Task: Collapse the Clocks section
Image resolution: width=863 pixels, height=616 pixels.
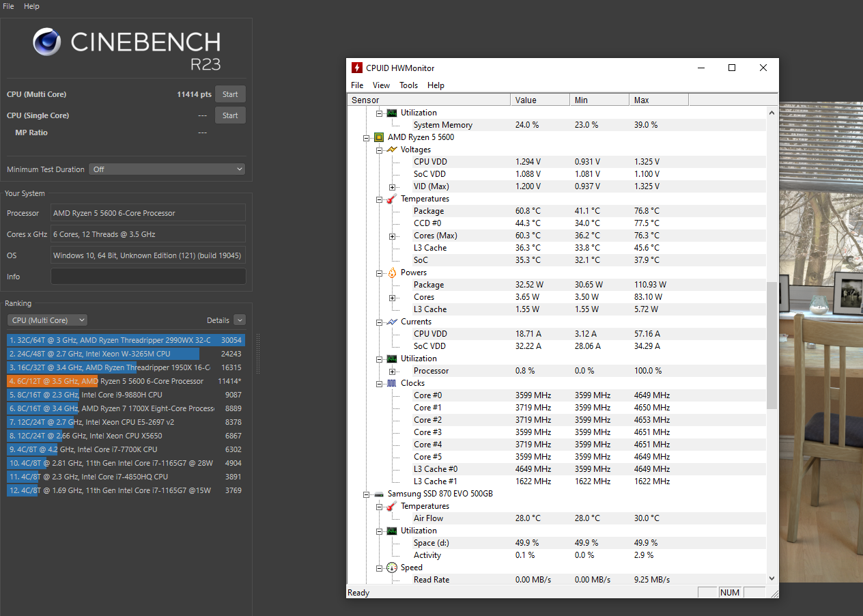Action: (x=380, y=383)
